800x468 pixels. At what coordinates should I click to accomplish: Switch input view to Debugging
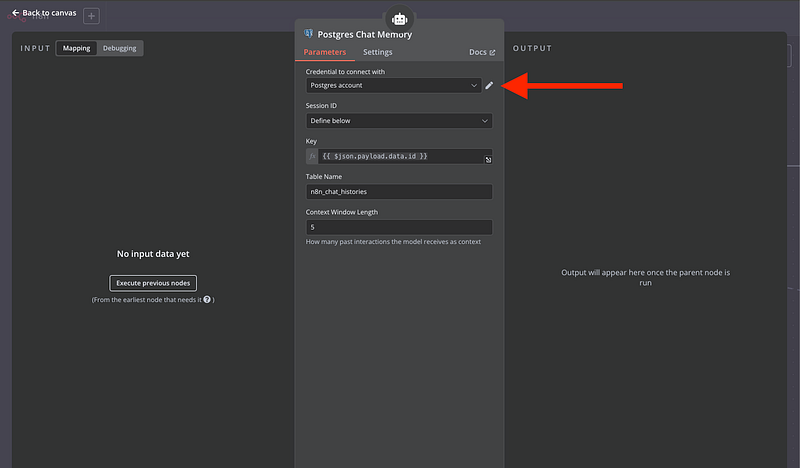(x=120, y=48)
